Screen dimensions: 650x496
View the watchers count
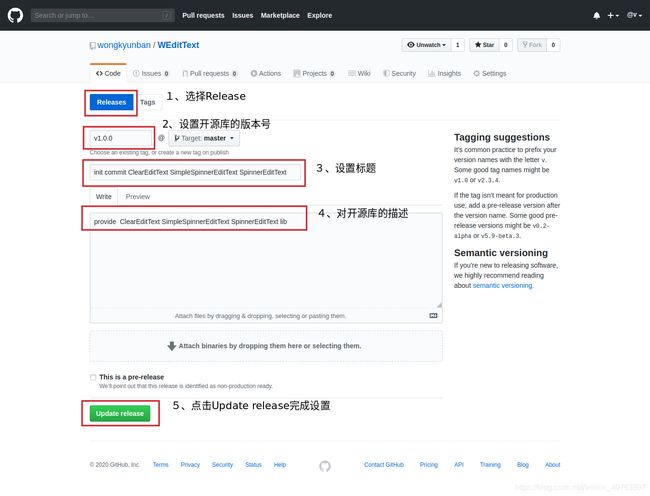[458, 45]
